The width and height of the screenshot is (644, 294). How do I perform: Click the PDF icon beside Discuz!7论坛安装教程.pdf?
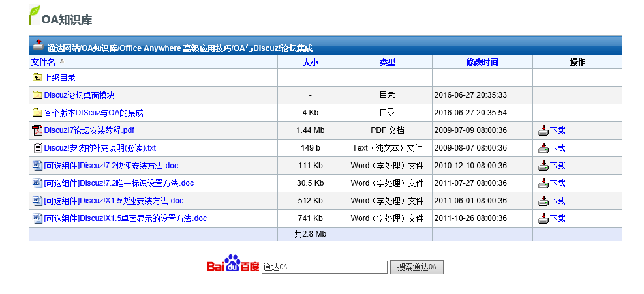[37, 130]
